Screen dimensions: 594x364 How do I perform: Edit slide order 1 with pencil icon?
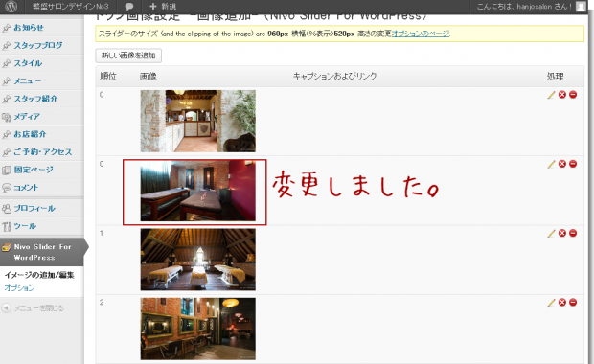(551, 234)
